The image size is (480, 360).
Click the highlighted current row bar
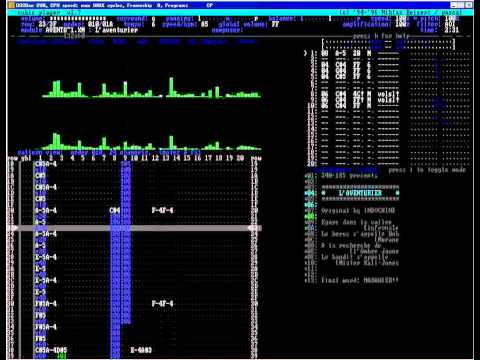(134, 228)
